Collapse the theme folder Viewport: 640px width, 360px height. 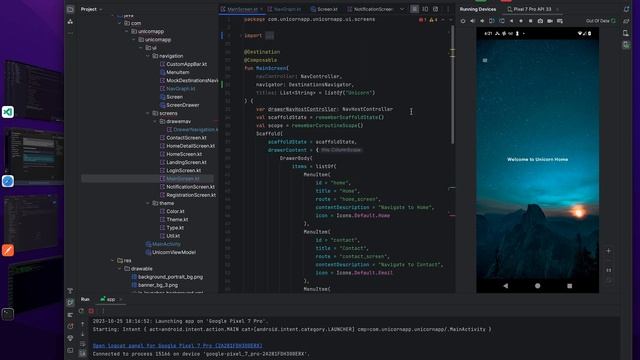coord(148,203)
